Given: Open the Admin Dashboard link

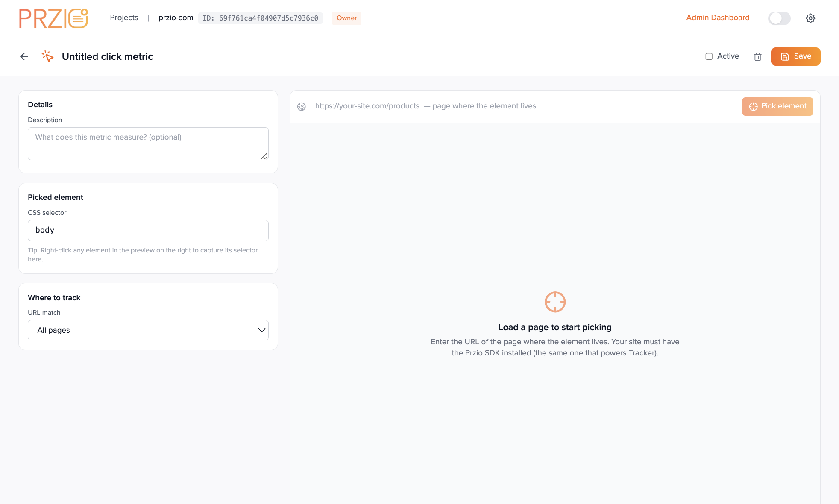Looking at the screenshot, I should pos(718,18).
